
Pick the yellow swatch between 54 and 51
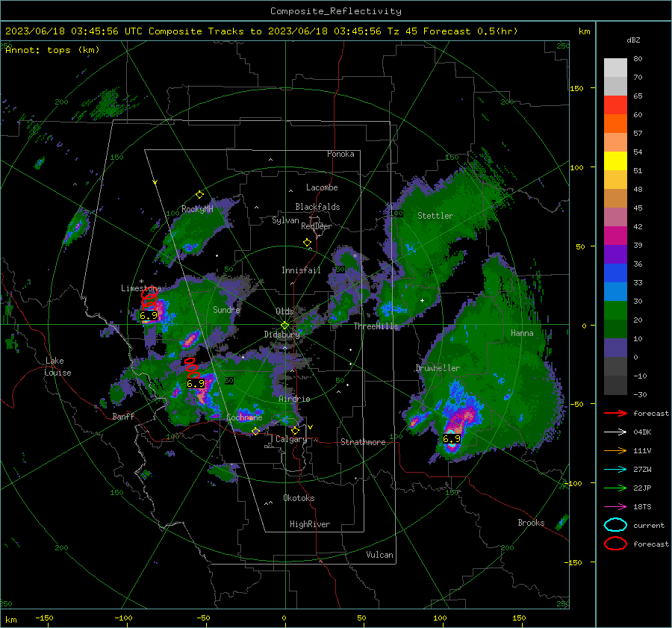[615, 161]
